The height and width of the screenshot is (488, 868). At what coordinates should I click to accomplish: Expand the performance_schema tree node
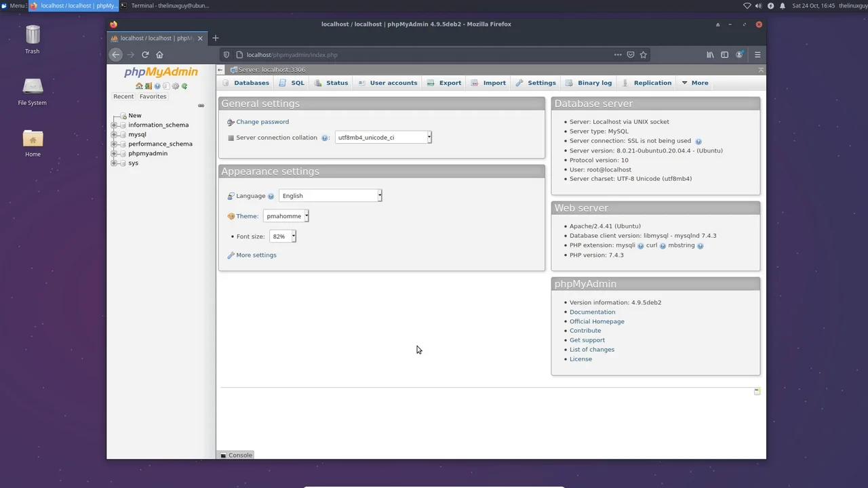115,144
